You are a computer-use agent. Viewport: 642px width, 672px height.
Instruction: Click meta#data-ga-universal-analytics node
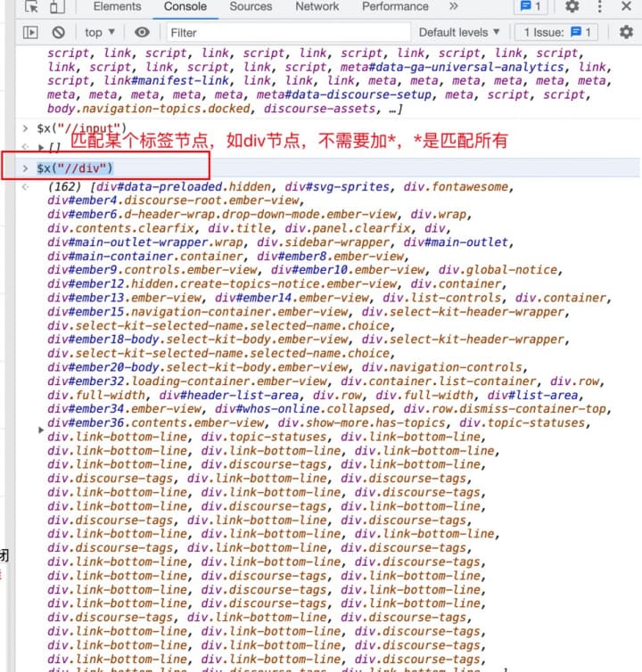(x=452, y=67)
